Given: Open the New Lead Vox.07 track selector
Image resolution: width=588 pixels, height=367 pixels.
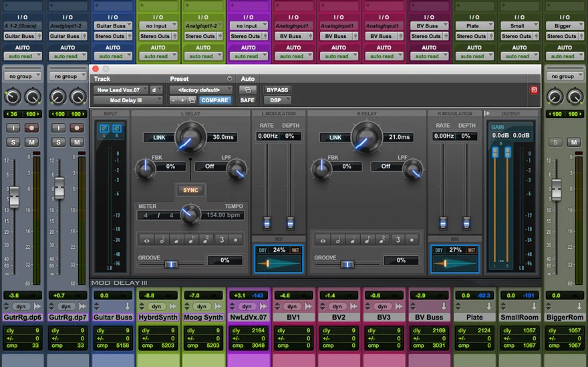Looking at the screenshot, I should click(x=121, y=90).
